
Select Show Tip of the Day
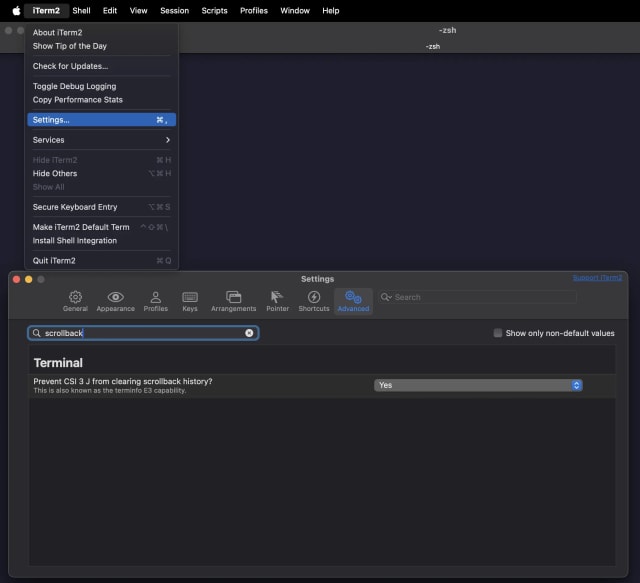pyautogui.click(x=102, y=46)
